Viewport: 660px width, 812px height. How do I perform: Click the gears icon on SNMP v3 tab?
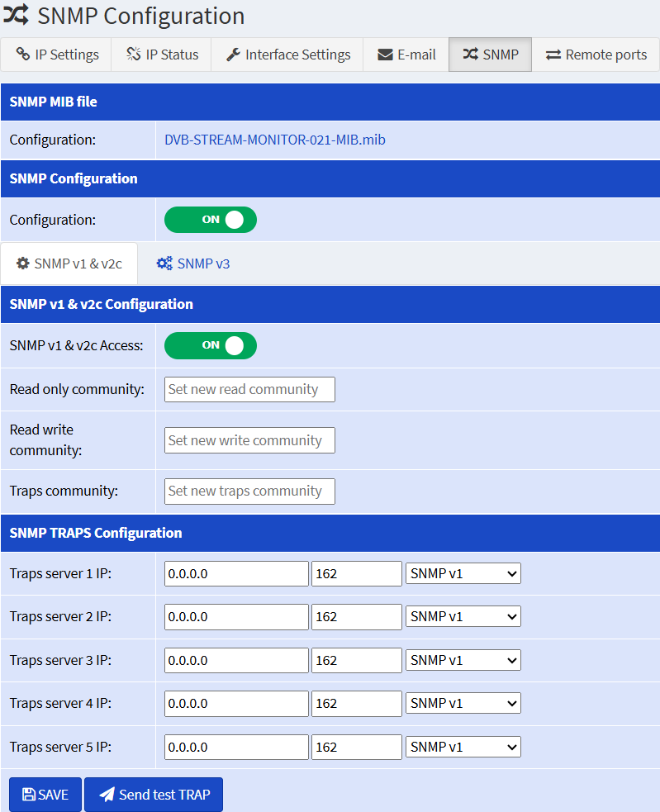164,263
